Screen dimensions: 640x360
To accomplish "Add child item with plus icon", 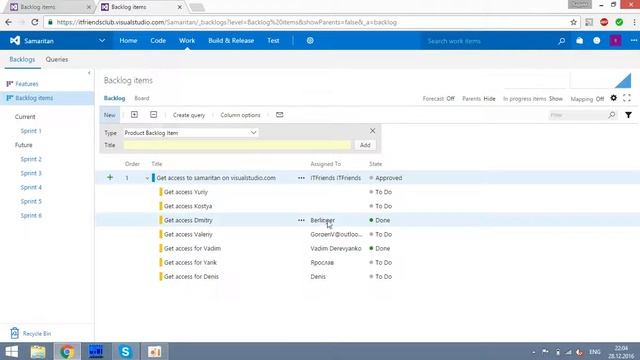I will (x=110, y=178).
